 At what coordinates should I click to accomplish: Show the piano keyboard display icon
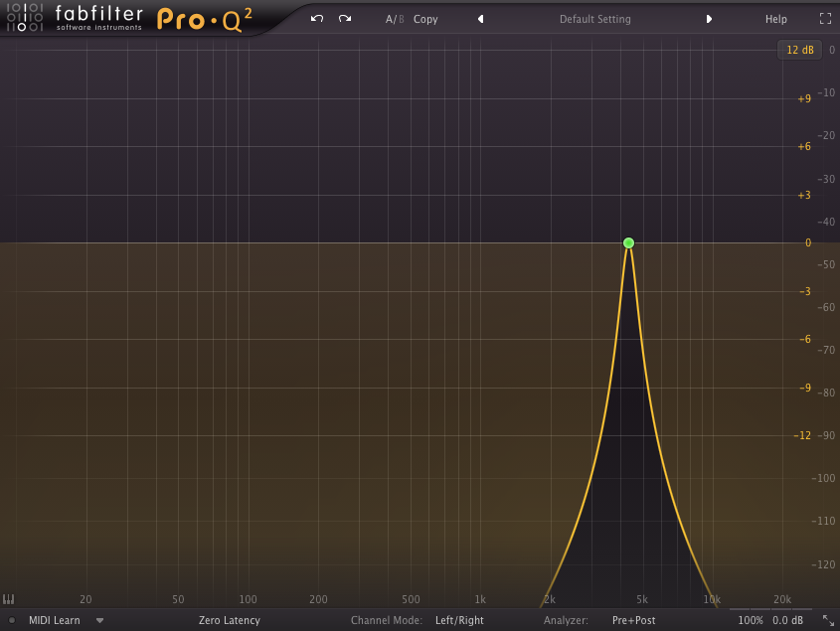pyautogui.click(x=9, y=600)
